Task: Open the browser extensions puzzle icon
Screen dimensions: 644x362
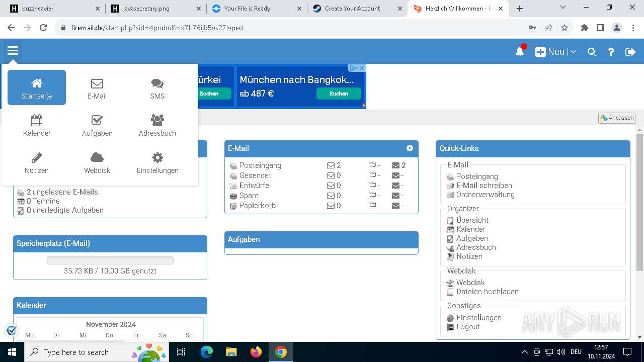Action: click(x=585, y=28)
